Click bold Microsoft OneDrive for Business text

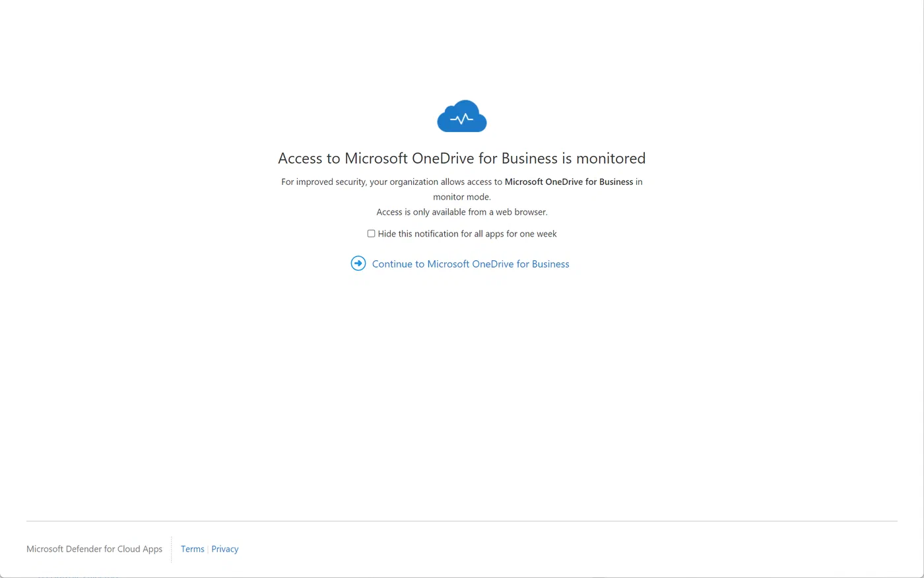pos(569,182)
